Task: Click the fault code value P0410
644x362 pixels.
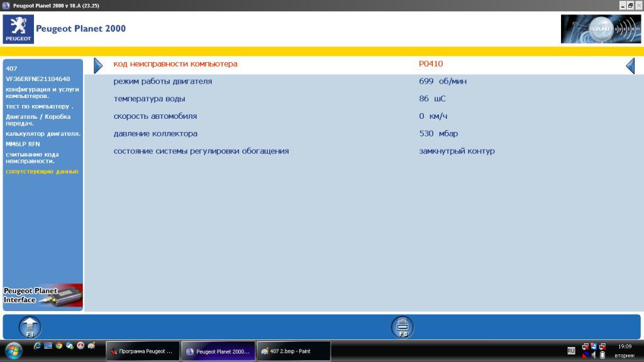Action: click(431, 63)
